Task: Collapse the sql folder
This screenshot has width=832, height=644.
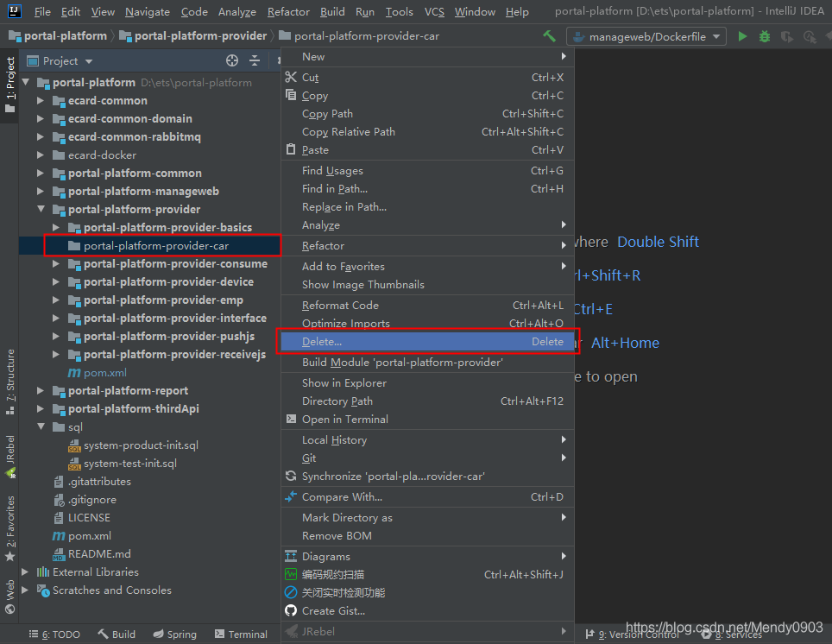Action: [41, 426]
